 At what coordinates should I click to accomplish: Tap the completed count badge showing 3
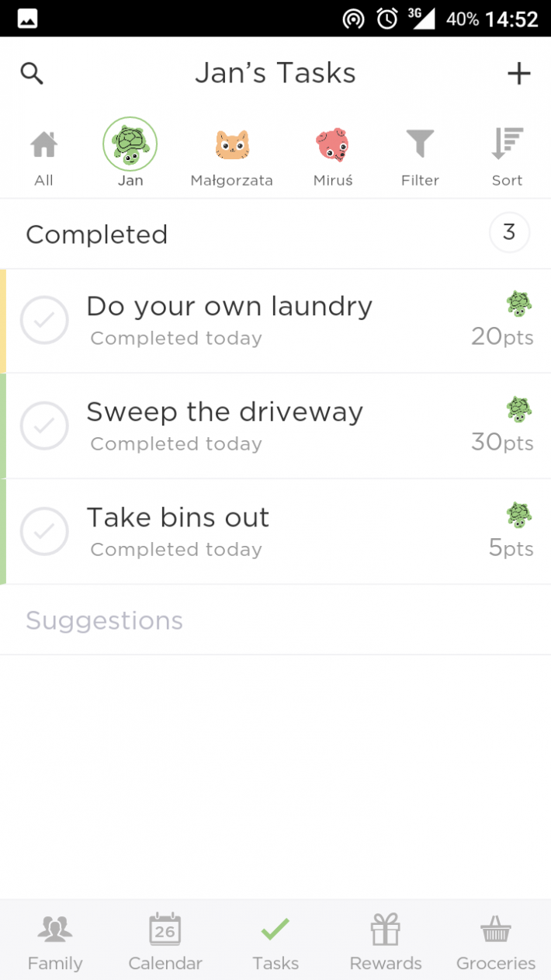point(510,233)
